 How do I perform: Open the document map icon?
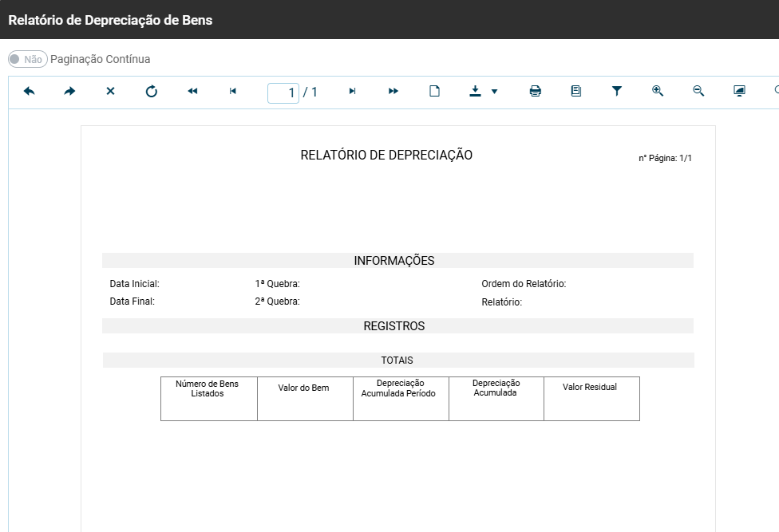(576, 92)
